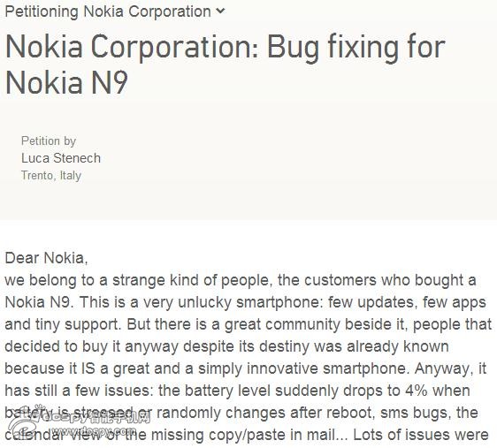Open Luca Stenech's author profile
Viewport: 497px width, 448px height.
pos(61,158)
